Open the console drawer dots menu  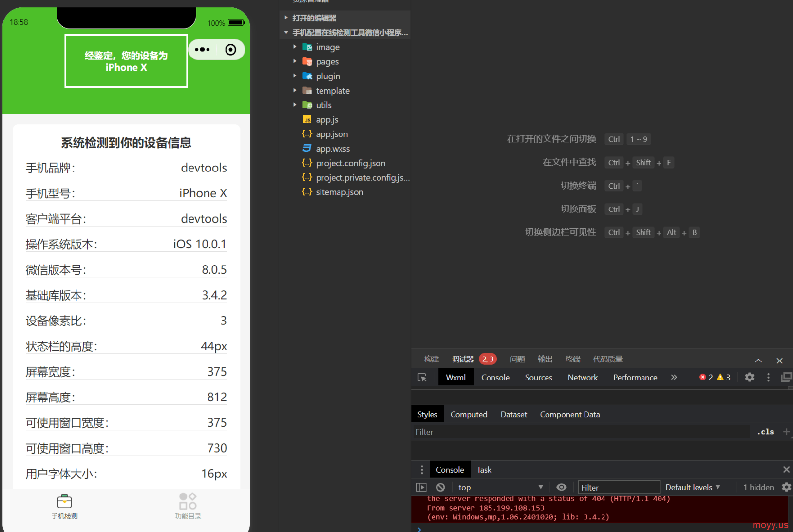[422, 470]
